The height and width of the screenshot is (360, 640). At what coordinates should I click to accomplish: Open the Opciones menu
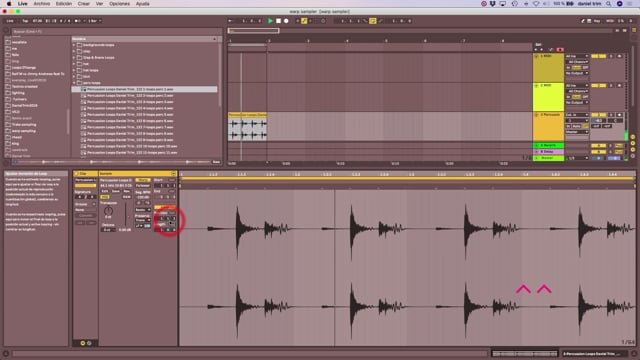click(x=119, y=4)
